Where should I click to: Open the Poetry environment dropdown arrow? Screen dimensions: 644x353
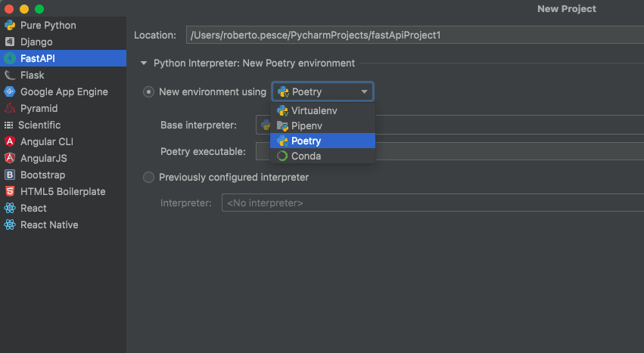364,92
